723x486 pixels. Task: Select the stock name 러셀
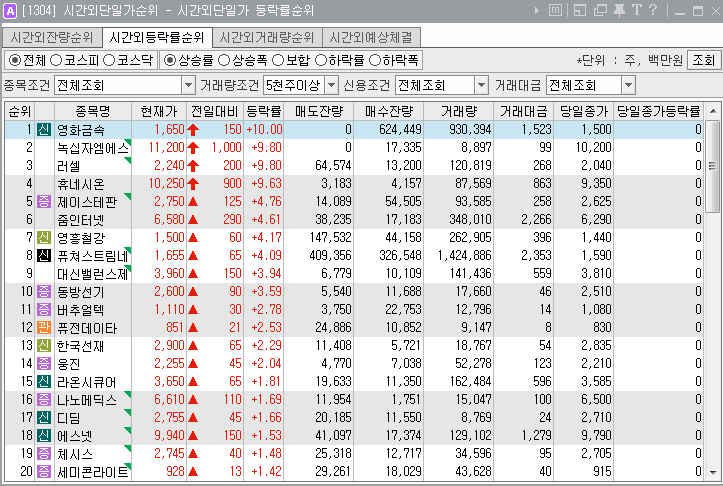69,166
